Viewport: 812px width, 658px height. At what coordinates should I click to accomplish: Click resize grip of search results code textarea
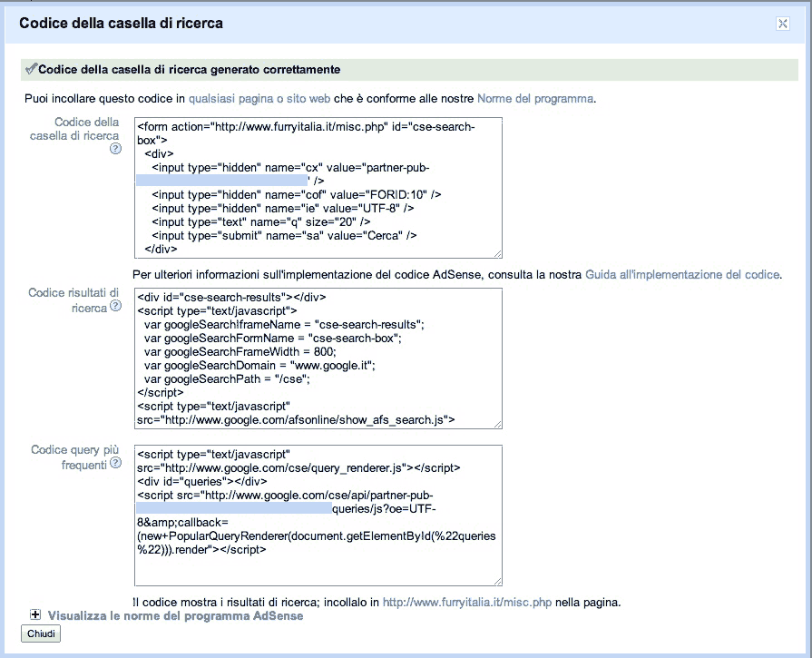tap(497, 423)
